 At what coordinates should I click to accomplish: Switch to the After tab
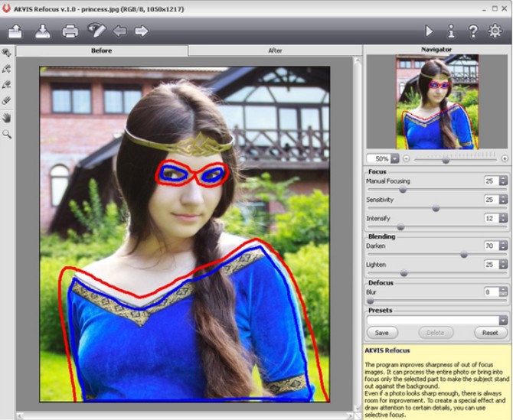point(275,50)
